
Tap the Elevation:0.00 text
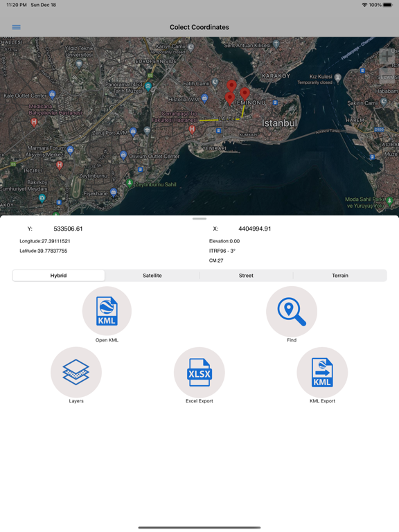[x=224, y=241]
